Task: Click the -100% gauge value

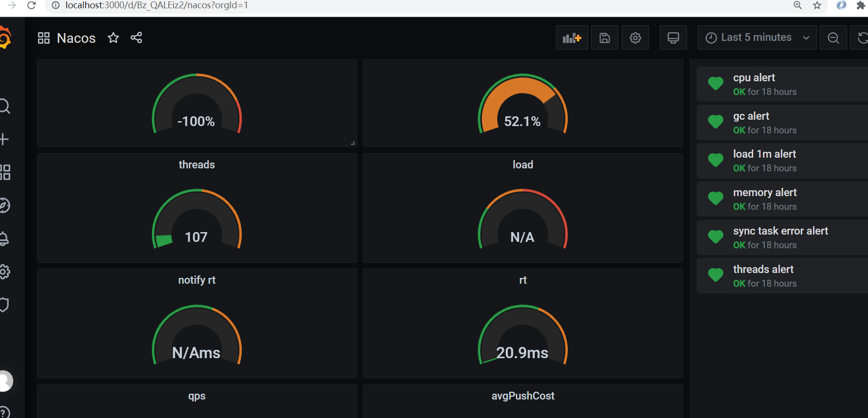Action: click(x=196, y=121)
